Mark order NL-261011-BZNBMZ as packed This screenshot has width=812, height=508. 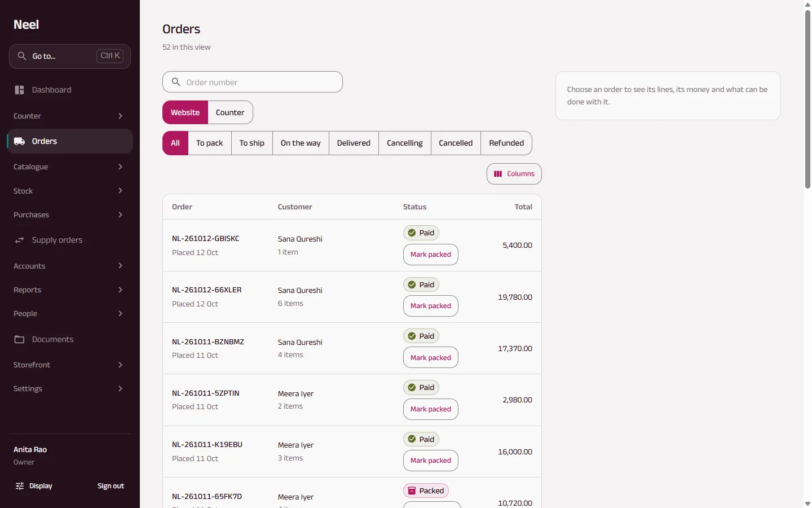click(431, 357)
